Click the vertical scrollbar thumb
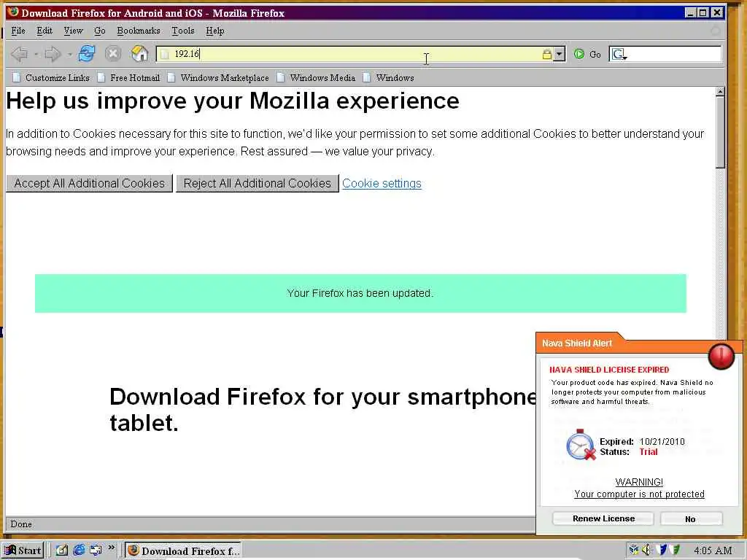Viewport: 747px width, 560px height. pos(720,133)
